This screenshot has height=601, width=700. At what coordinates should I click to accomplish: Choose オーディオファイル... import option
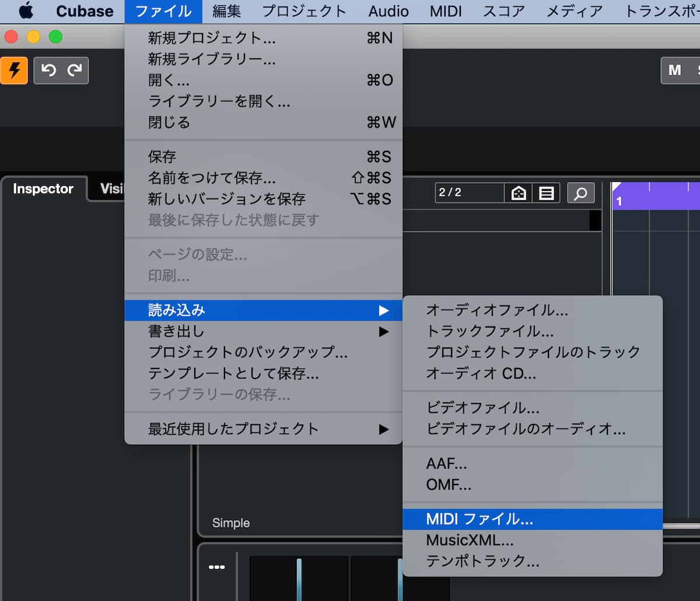coord(533,310)
